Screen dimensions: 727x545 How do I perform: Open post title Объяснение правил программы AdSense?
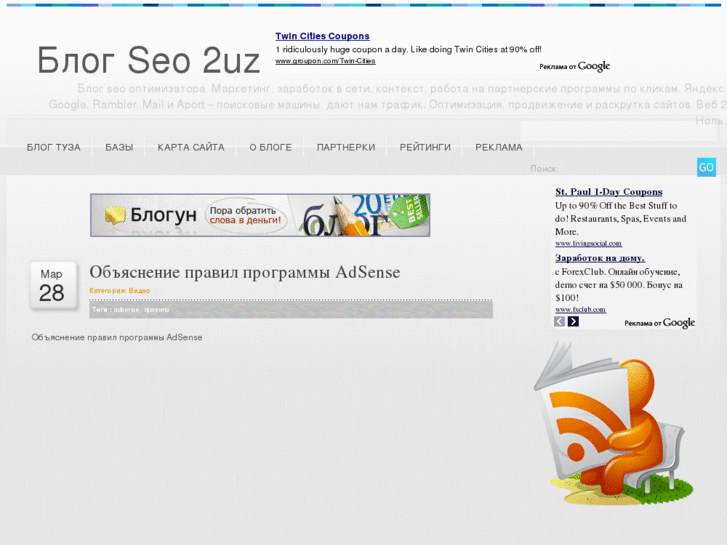pos(245,272)
